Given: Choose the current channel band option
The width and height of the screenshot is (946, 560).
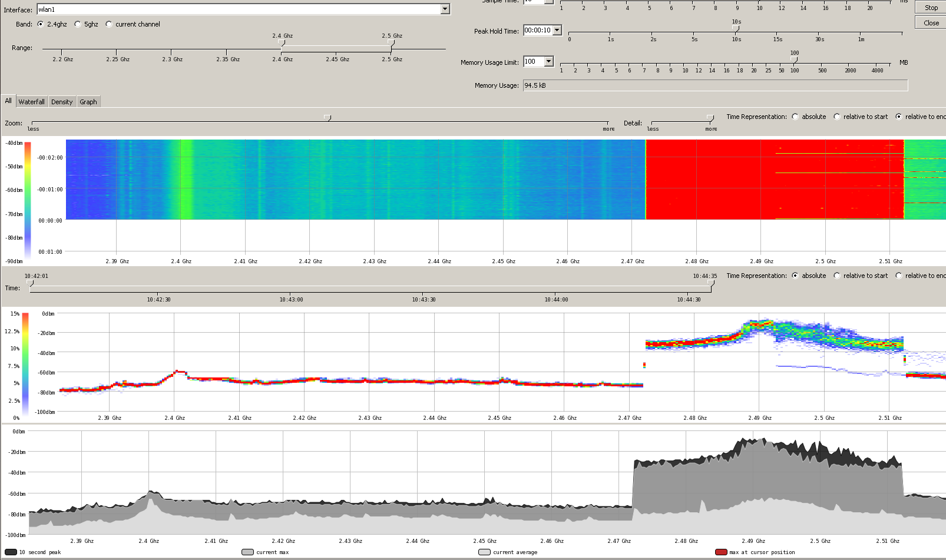Looking at the screenshot, I should [x=109, y=24].
